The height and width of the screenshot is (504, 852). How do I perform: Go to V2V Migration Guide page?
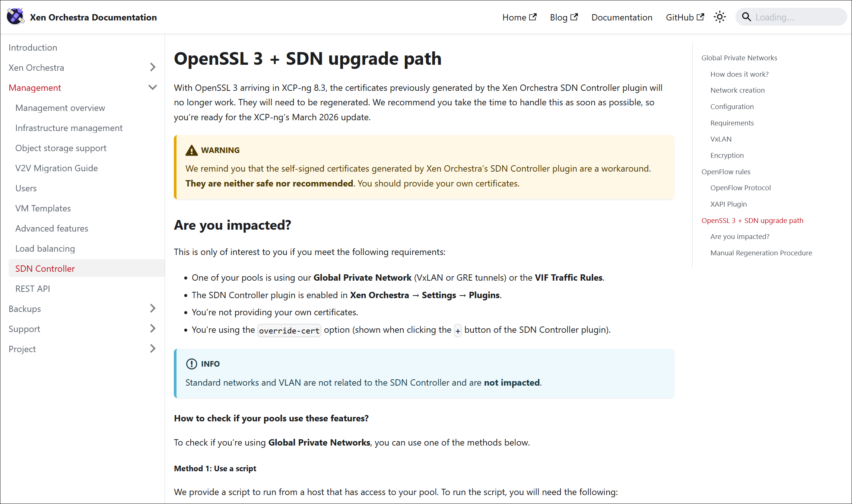coord(56,168)
